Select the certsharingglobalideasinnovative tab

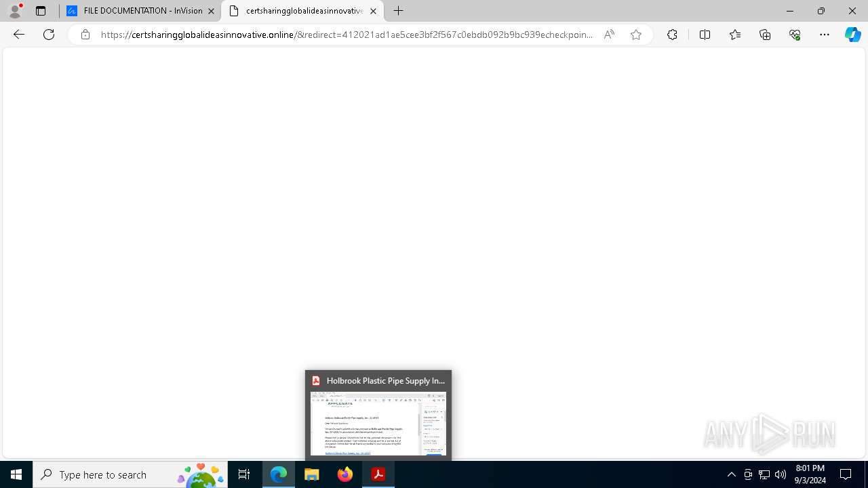(302, 11)
